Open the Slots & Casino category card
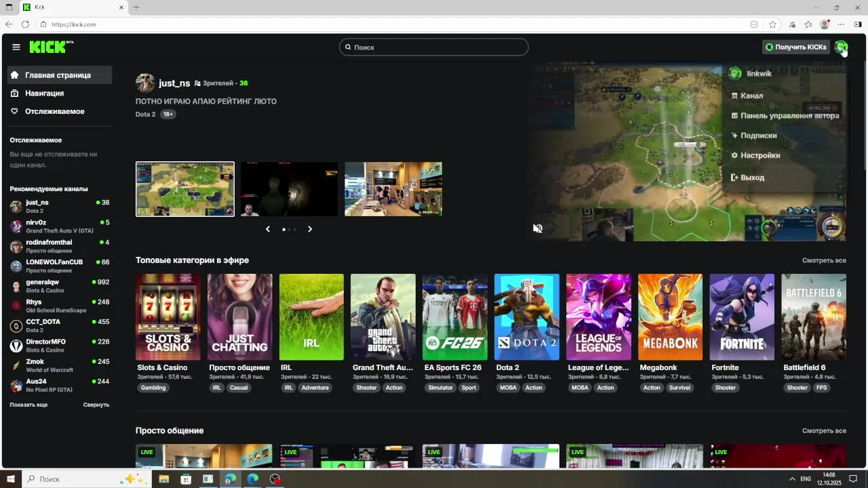 click(168, 317)
